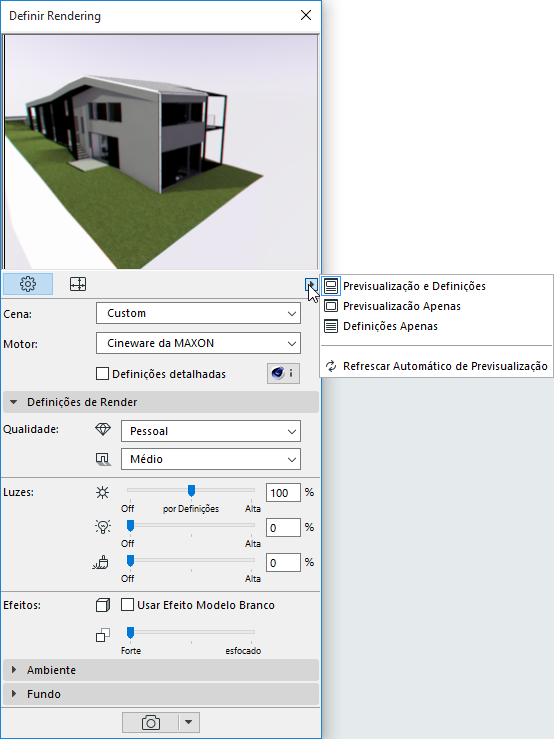Click surface illumination percent field

click(283, 563)
